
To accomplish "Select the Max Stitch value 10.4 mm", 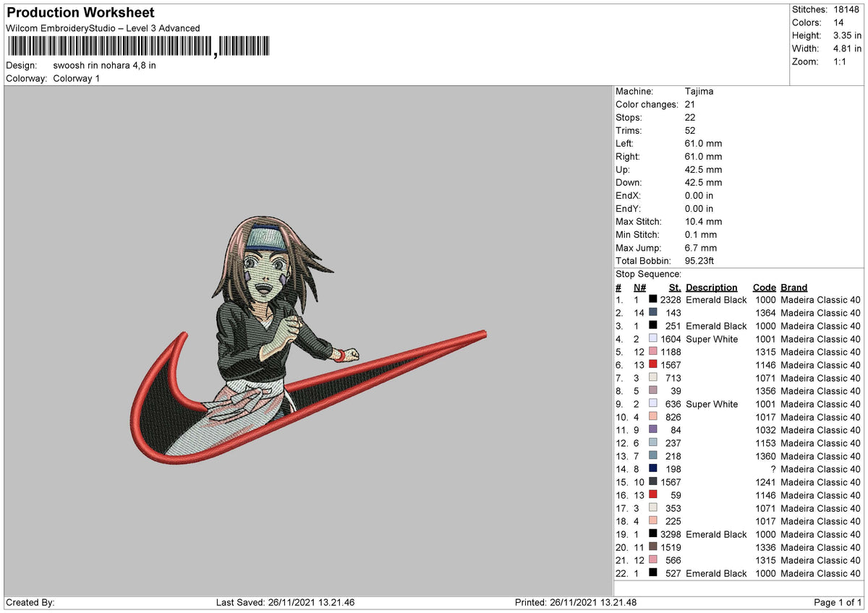I will 703,221.
